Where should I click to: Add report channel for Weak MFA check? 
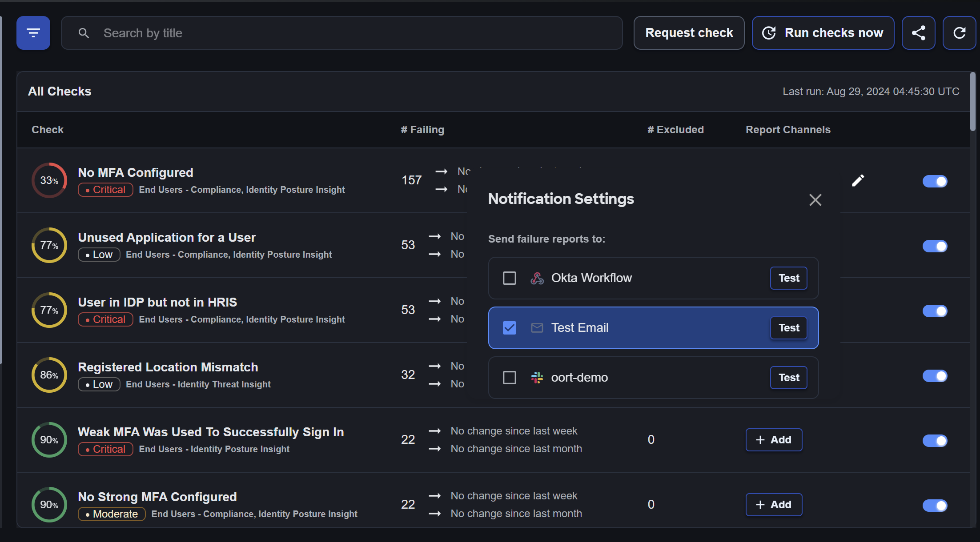[x=774, y=440]
